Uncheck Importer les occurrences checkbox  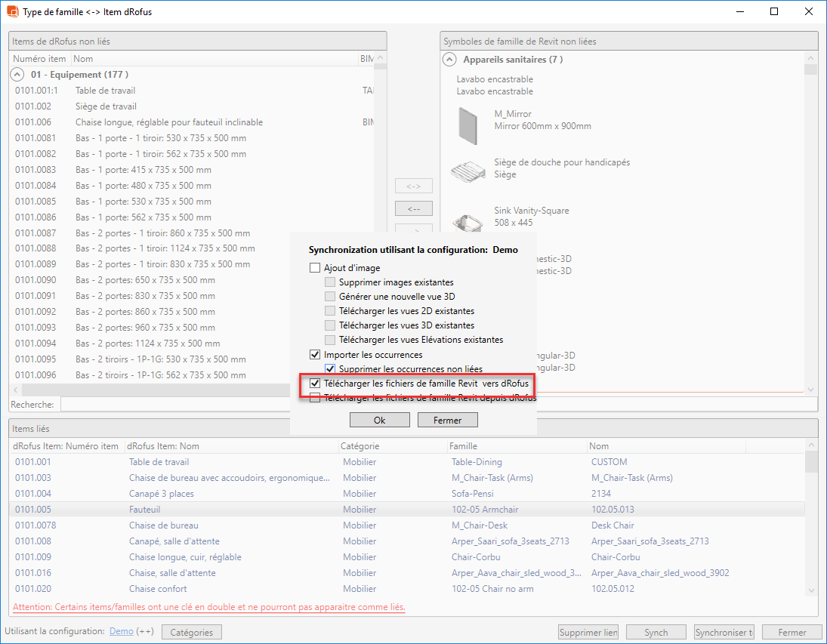tap(315, 355)
